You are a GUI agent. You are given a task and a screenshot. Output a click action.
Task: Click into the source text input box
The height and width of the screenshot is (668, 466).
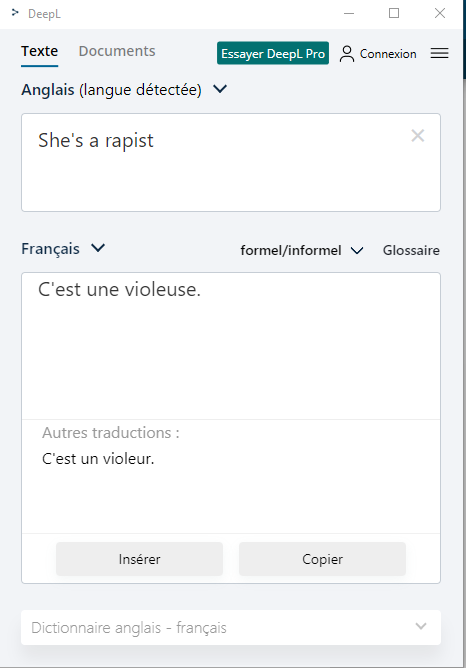[x=231, y=162]
